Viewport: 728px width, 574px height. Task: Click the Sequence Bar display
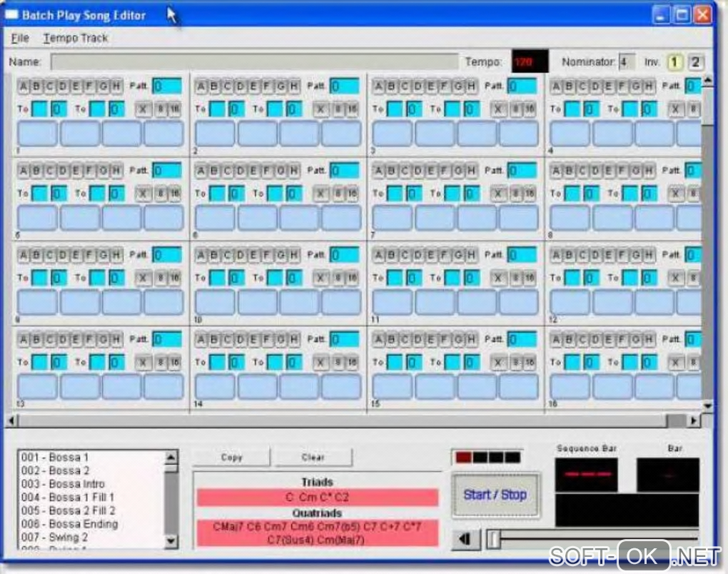pos(587,475)
